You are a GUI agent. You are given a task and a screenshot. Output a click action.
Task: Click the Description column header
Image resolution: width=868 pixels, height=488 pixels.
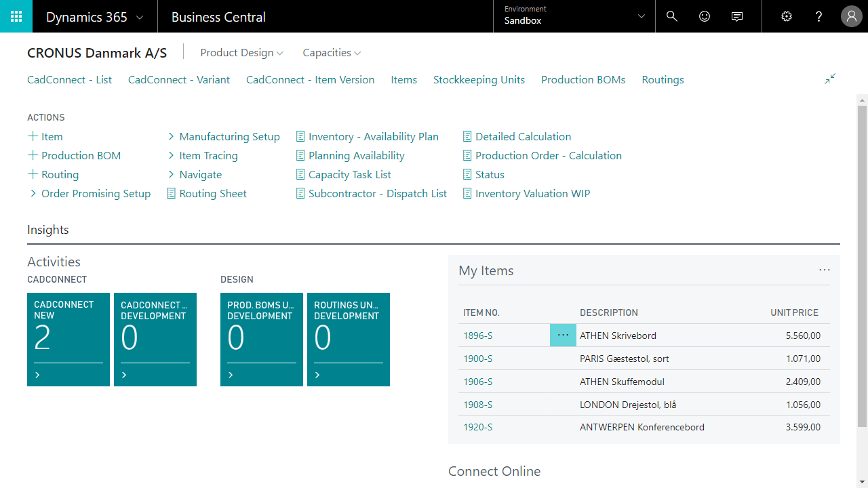[608, 312]
